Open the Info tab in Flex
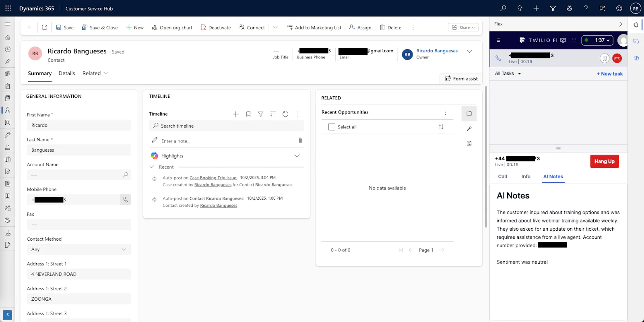This screenshot has height=322, width=644. pyautogui.click(x=526, y=177)
